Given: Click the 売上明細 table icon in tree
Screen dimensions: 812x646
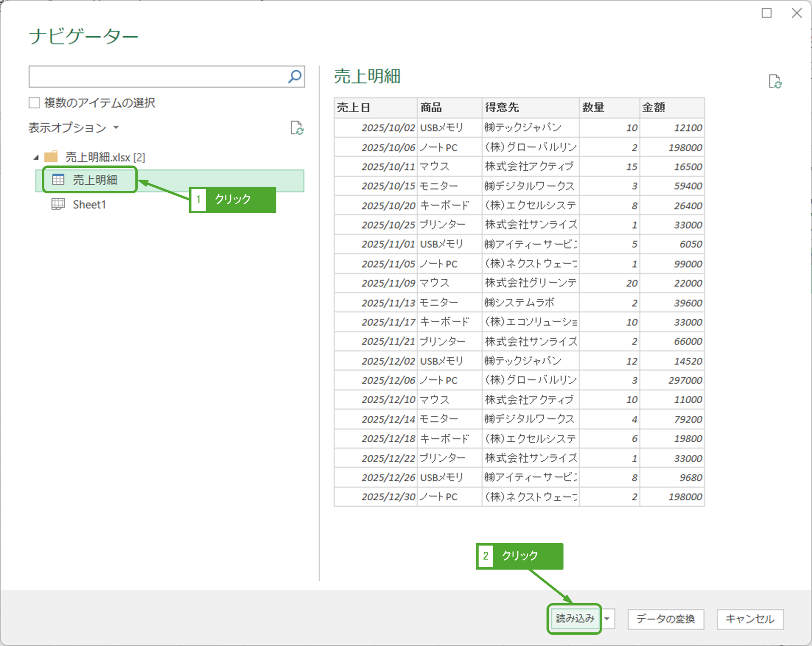Looking at the screenshot, I should coord(58,180).
